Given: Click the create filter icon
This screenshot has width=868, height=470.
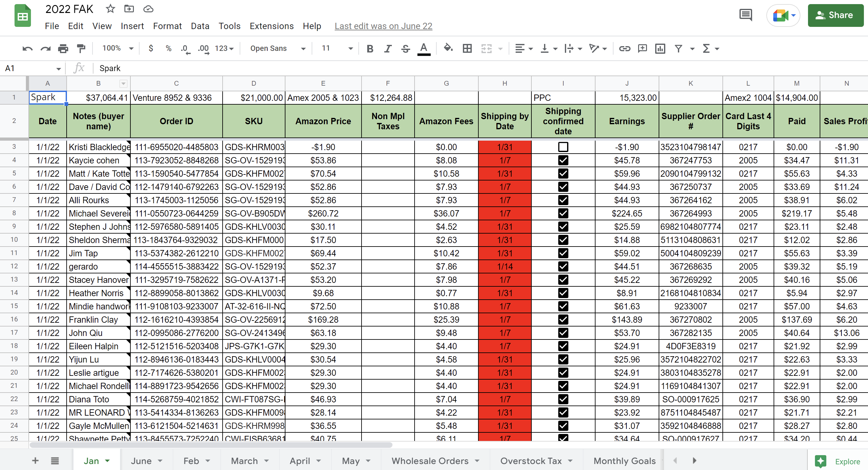Looking at the screenshot, I should click(x=678, y=49).
